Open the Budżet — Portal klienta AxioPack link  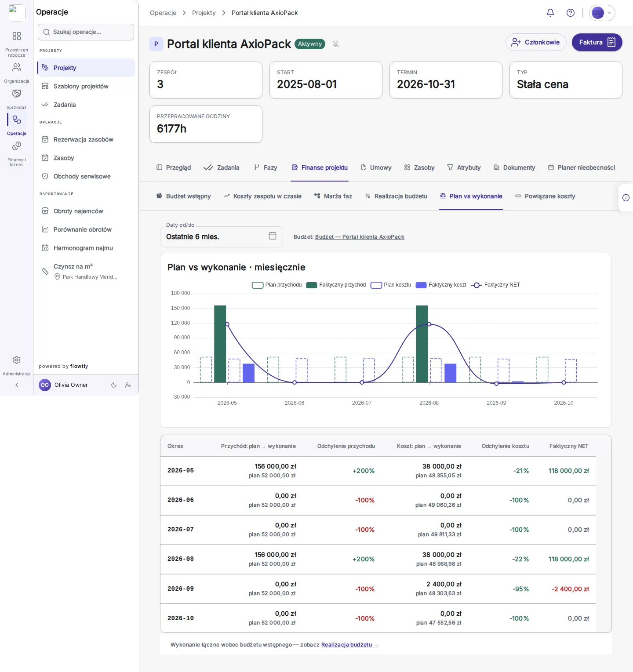click(x=360, y=237)
